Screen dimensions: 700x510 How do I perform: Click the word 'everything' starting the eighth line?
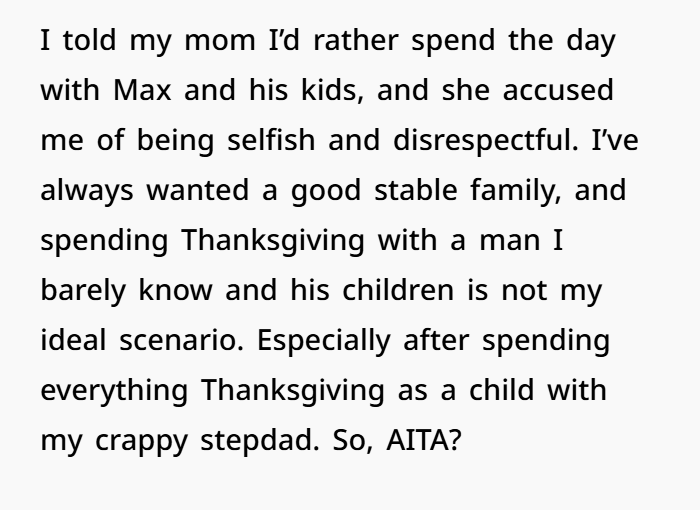click(114, 392)
